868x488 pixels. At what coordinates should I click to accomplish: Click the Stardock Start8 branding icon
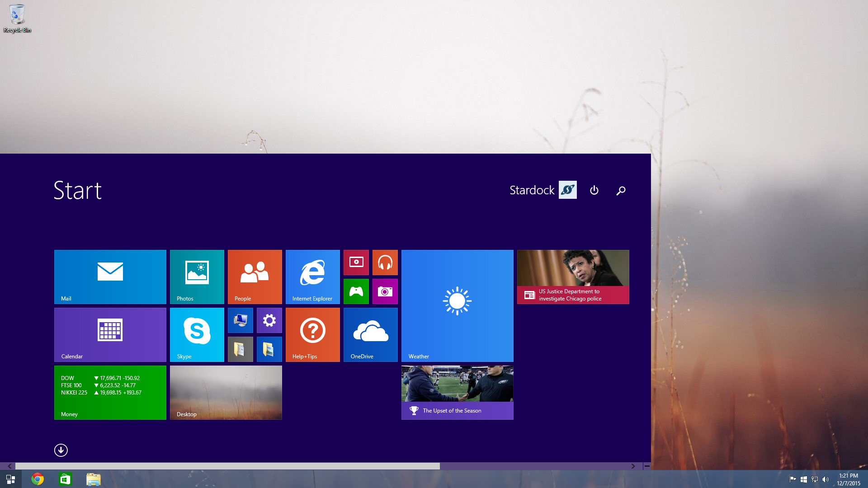pyautogui.click(x=567, y=189)
